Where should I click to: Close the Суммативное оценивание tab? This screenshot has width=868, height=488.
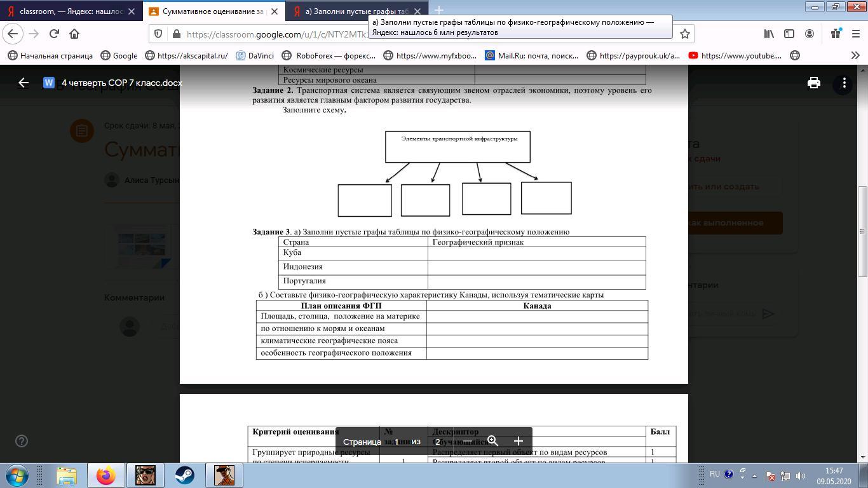275,11
